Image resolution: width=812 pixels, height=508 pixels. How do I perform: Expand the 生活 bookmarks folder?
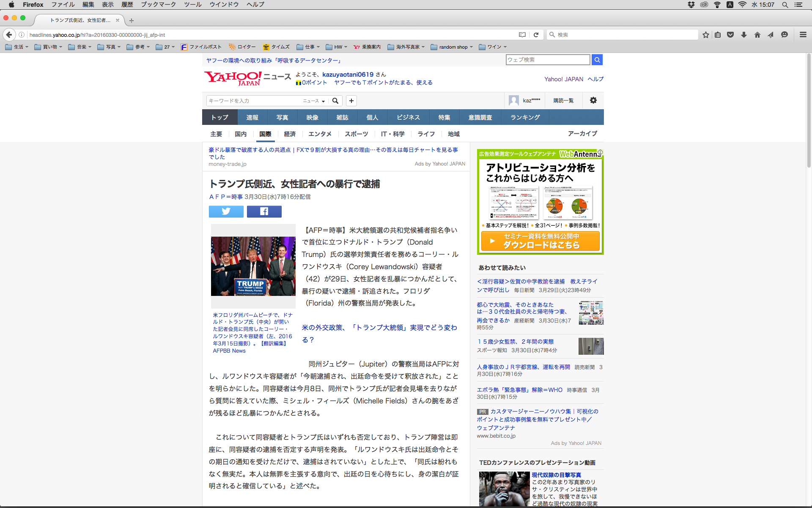pos(17,47)
